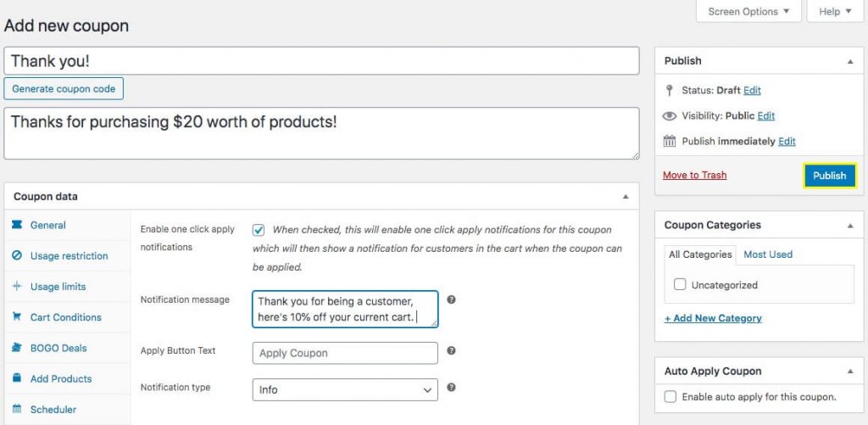The height and width of the screenshot is (425, 868).
Task: Click the General ticket icon in sidebar
Action: (17, 225)
